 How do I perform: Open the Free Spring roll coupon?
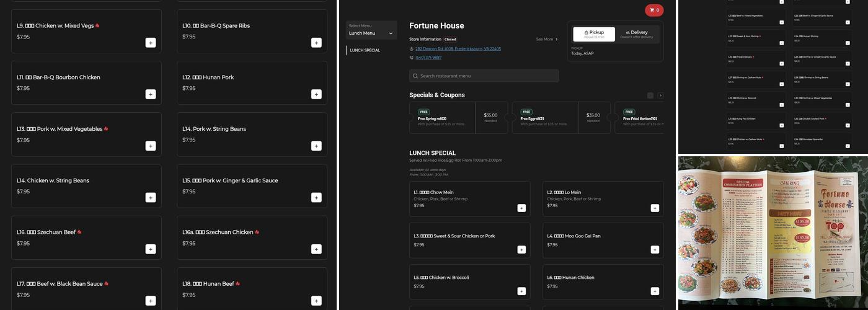click(x=442, y=118)
